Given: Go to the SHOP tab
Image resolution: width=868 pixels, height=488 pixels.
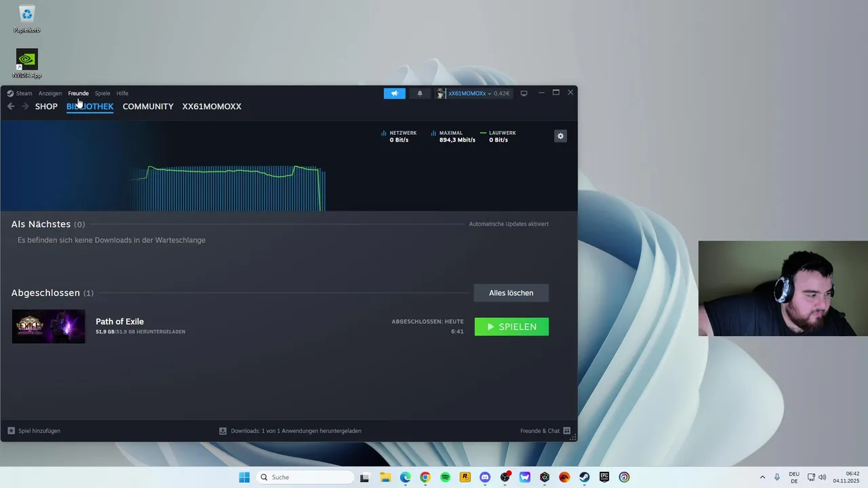Looking at the screenshot, I should [46, 106].
